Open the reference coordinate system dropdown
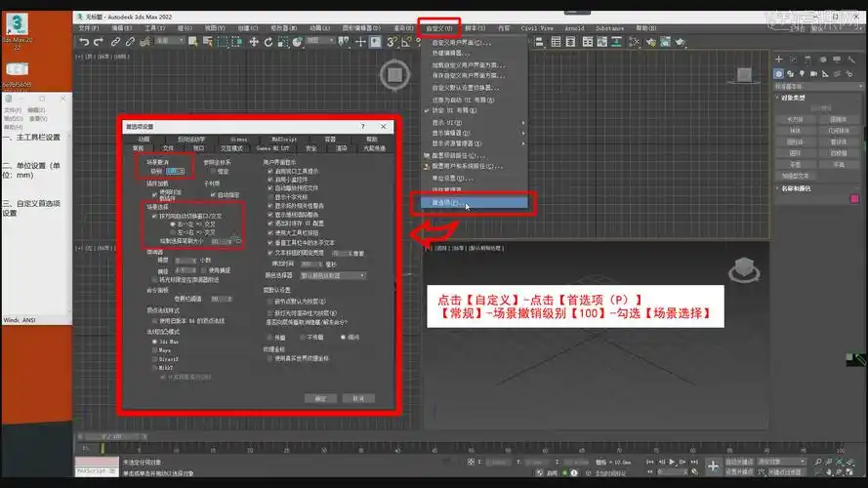Image resolution: width=868 pixels, height=488 pixels. 320,41
